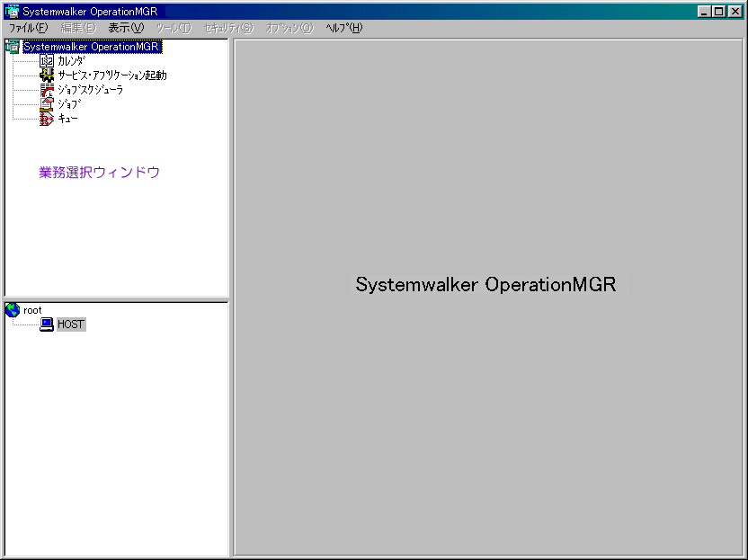Click the globe icon beside root

click(13, 310)
